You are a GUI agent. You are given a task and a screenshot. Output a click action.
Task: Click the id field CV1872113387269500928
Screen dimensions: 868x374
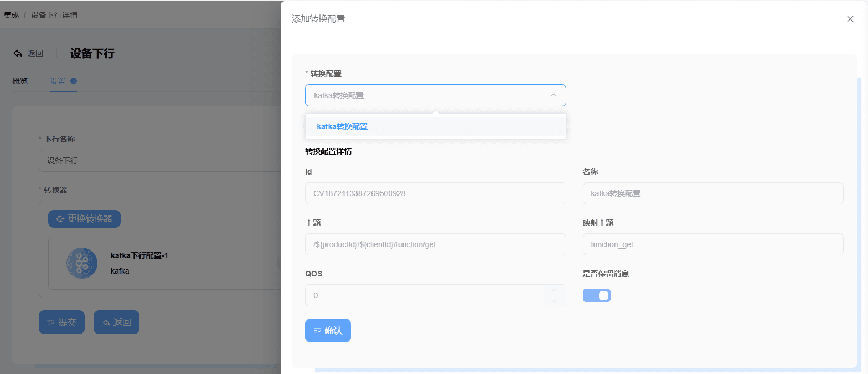[x=435, y=193]
